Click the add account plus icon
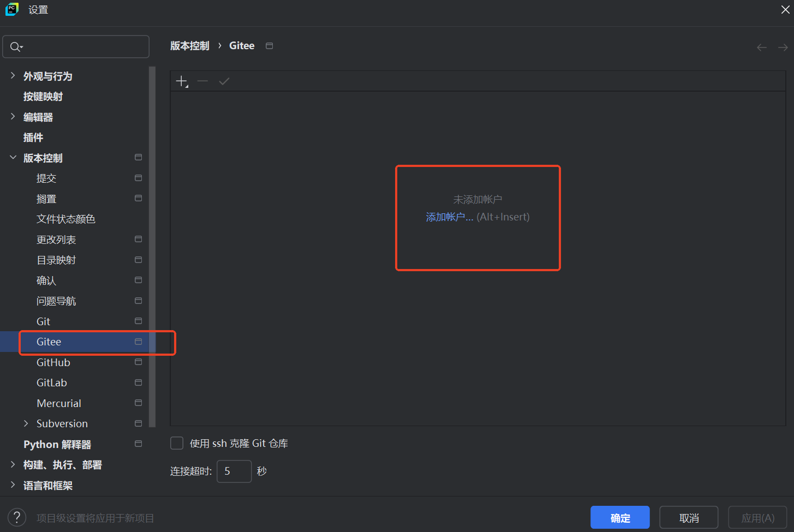This screenshot has height=532, width=794. point(182,81)
